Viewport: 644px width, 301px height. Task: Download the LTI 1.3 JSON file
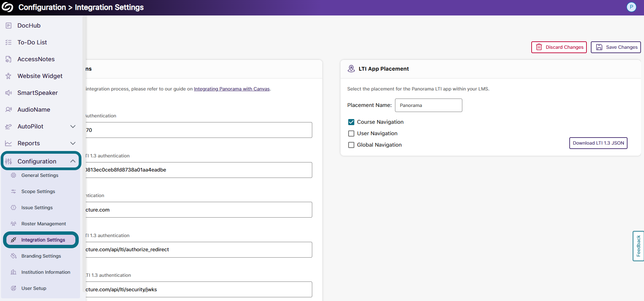point(598,143)
